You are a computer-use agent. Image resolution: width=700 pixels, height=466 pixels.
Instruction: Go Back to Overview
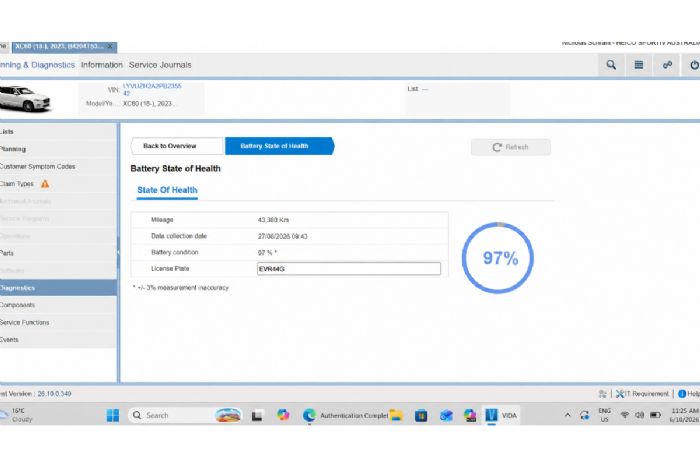[177, 146]
